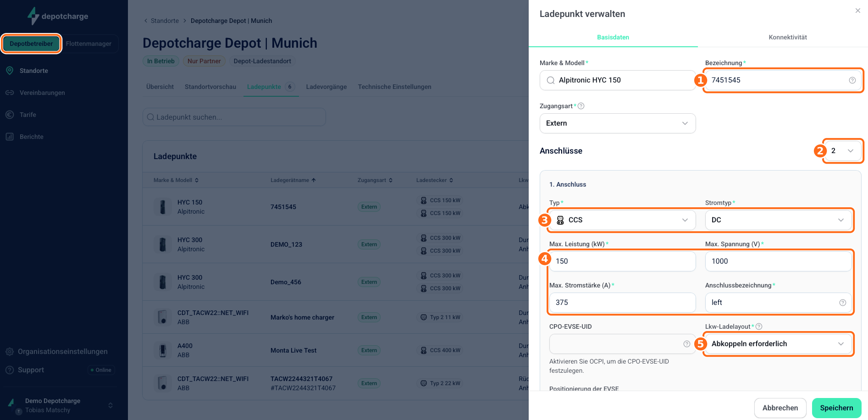
Task: Open Übersicht tab
Action: 160,87
